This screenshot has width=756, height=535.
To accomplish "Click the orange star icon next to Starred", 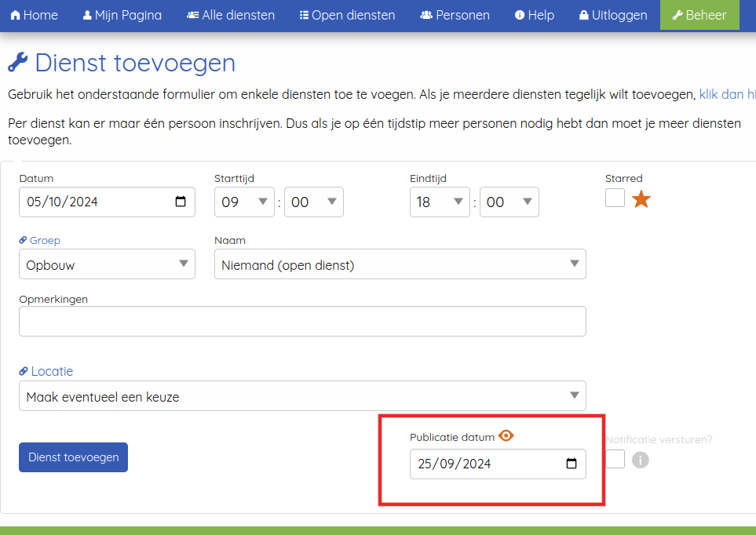I will coord(641,199).
